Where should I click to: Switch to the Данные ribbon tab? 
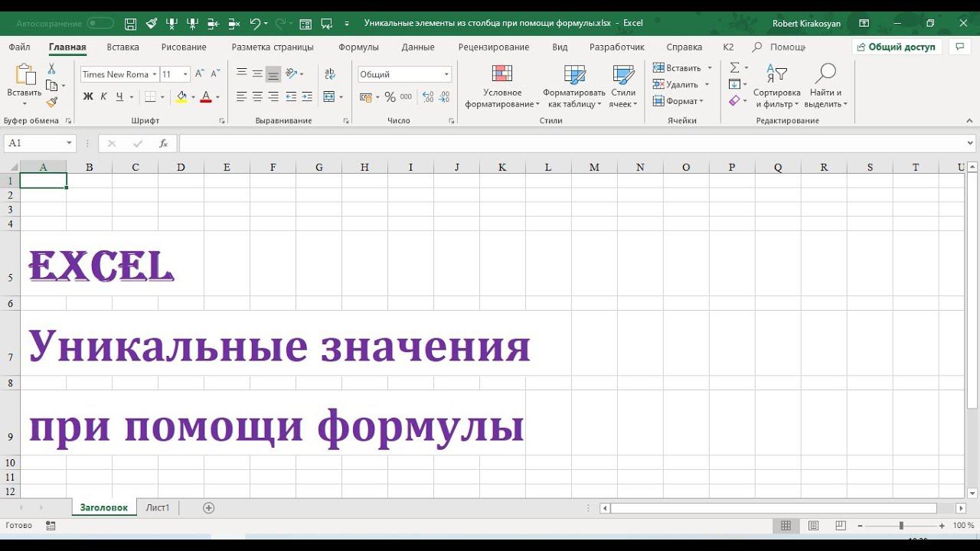[418, 47]
